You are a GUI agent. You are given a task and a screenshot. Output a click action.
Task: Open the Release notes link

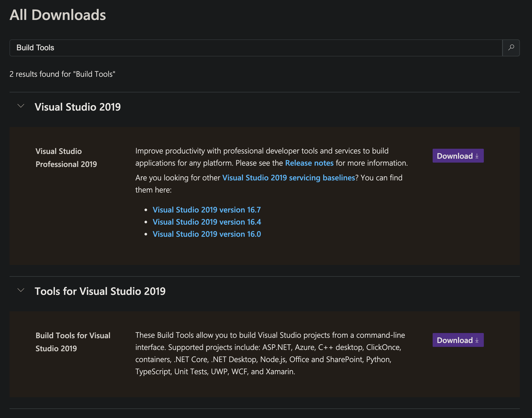tap(309, 163)
